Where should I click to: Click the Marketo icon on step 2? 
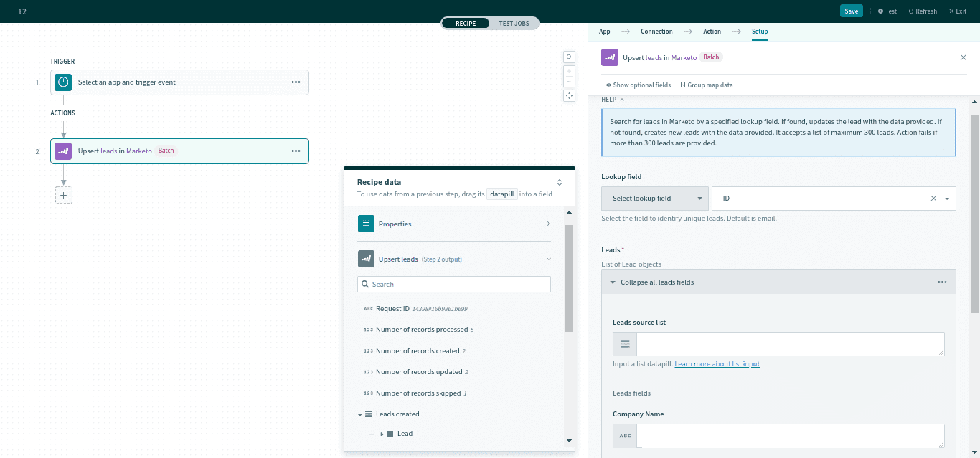point(64,151)
